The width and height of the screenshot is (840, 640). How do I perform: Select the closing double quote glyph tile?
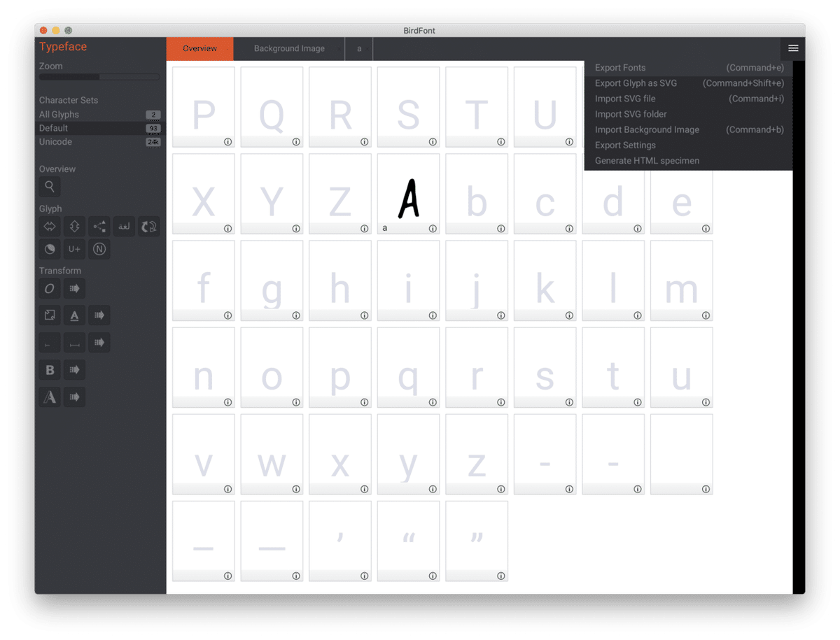477,541
